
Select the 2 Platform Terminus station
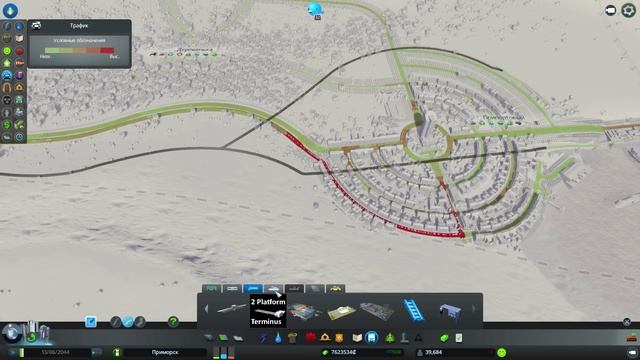click(x=268, y=311)
